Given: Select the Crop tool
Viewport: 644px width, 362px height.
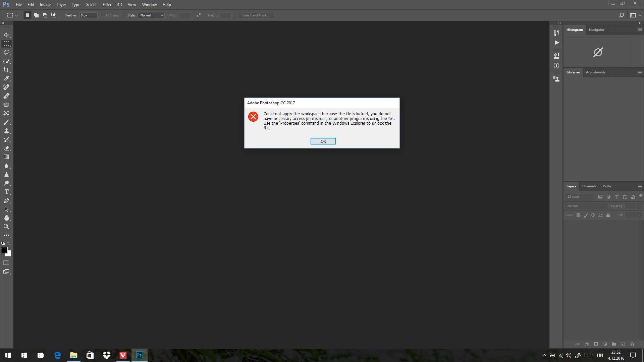Looking at the screenshot, I should 6,70.
